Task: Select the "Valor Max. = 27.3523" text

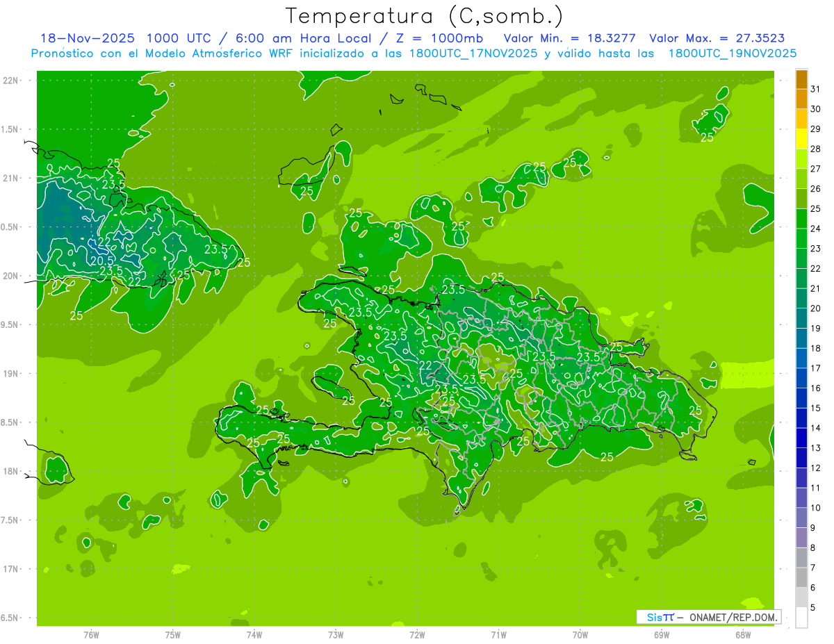Action: coord(717,38)
